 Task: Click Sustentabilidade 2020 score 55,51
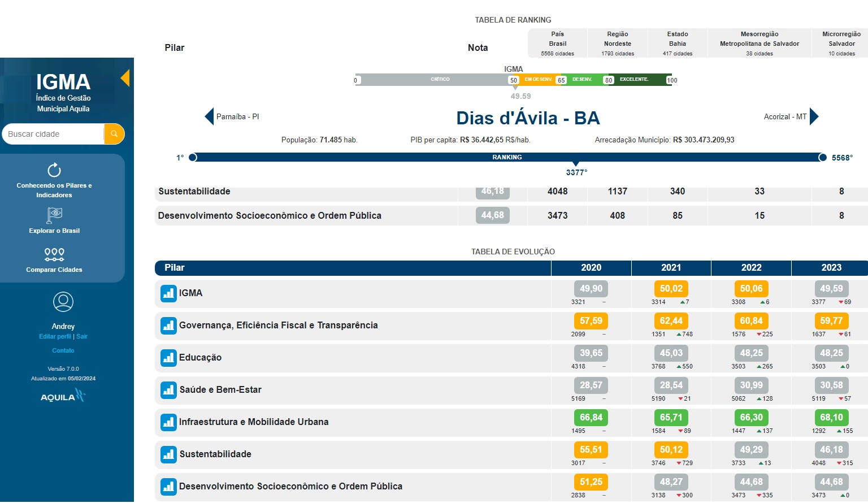591,450
